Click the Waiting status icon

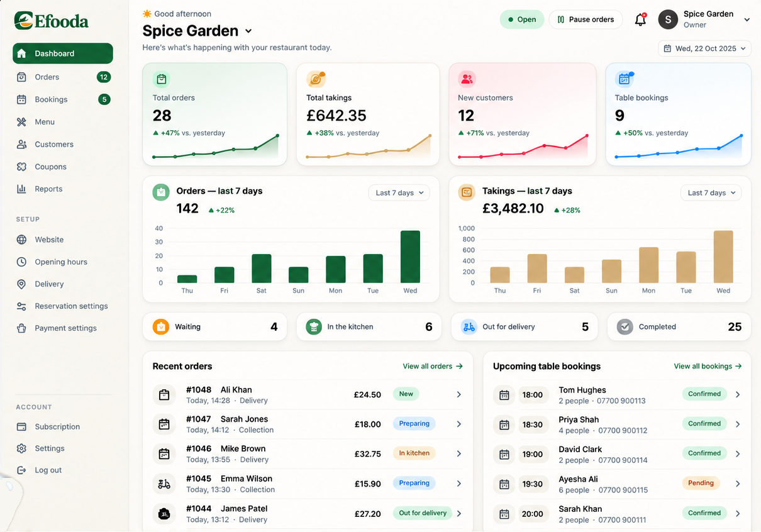tap(161, 327)
